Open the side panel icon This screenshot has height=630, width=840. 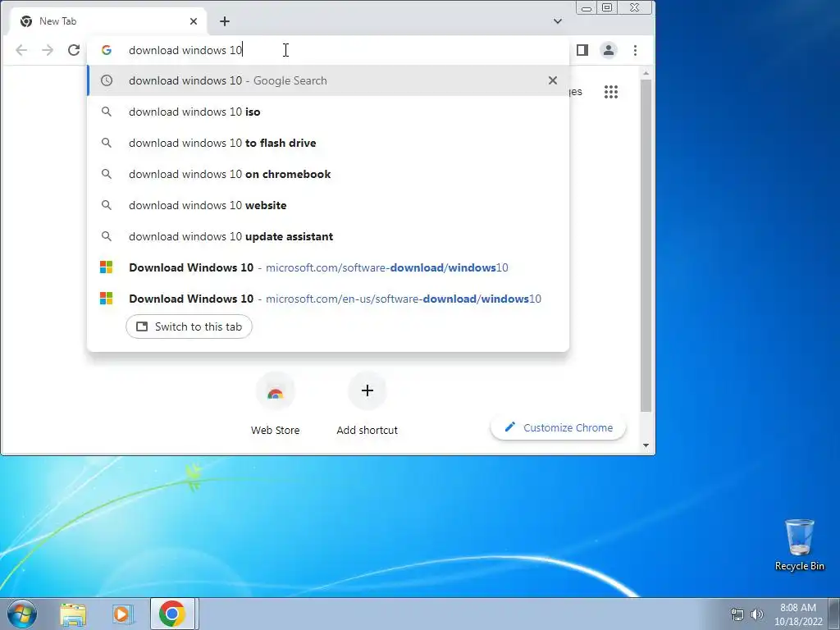[x=582, y=50]
